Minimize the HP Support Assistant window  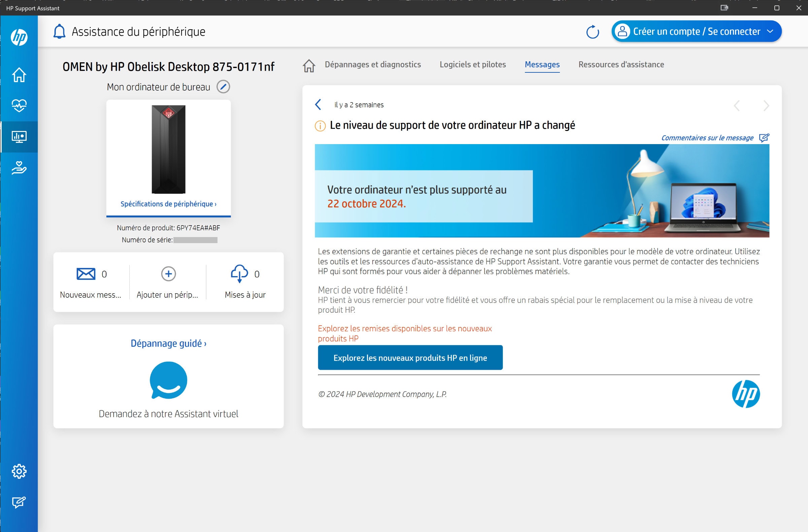coord(754,8)
